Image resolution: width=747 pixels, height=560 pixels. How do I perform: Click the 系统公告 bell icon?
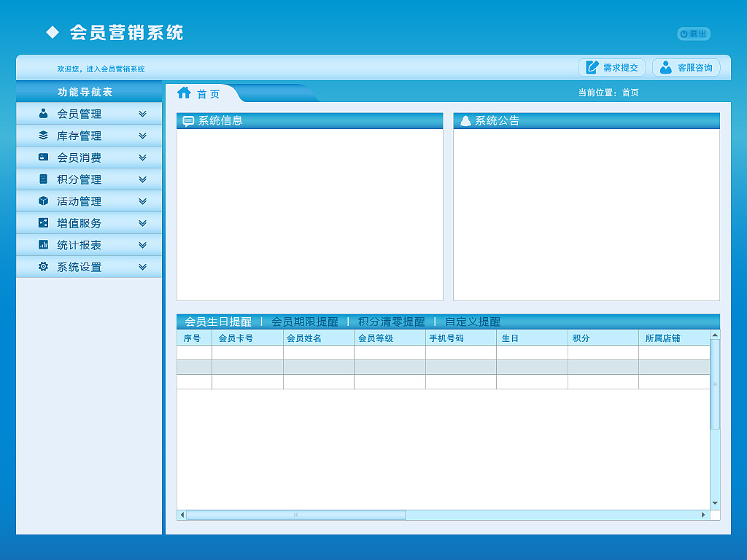pos(465,121)
